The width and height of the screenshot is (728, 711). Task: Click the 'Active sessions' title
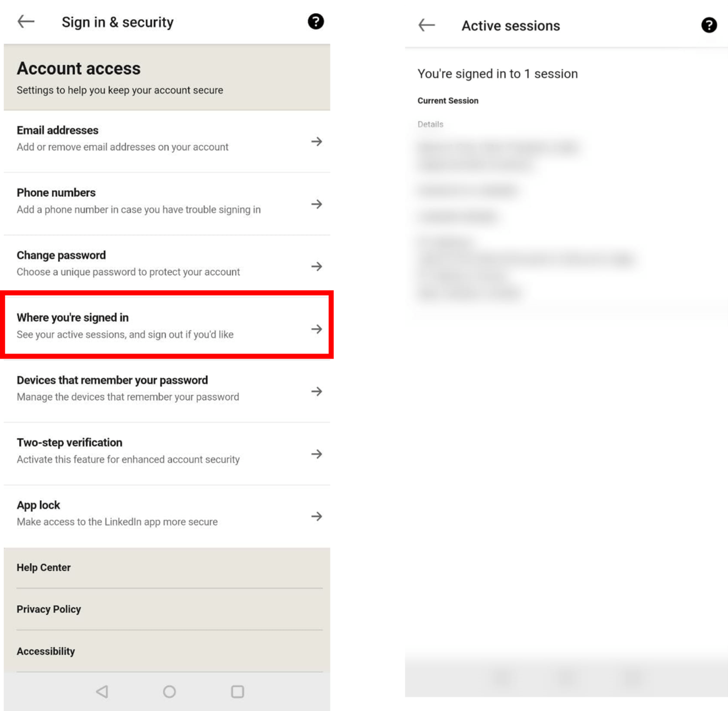(511, 26)
